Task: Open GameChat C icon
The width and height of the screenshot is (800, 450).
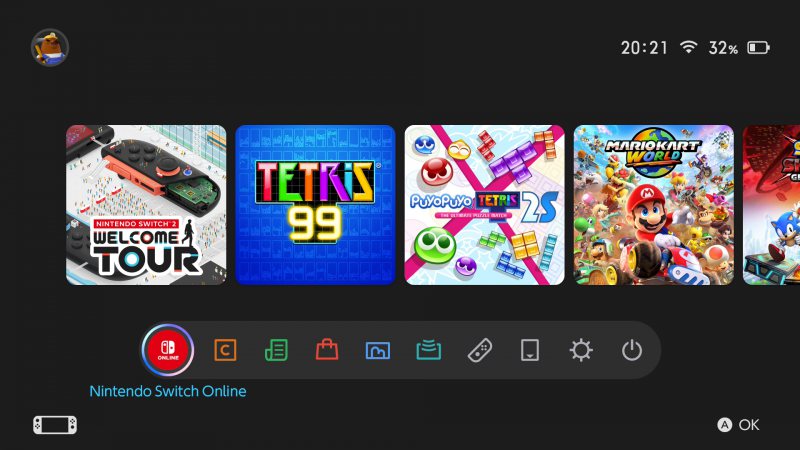Action: 225,351
